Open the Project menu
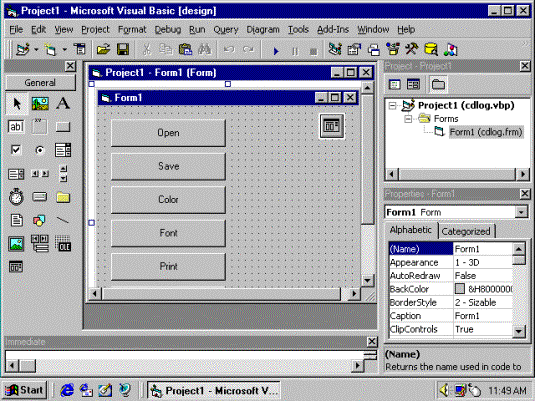The width and height of the screenshot is (535, 401). tap(95, 30)
